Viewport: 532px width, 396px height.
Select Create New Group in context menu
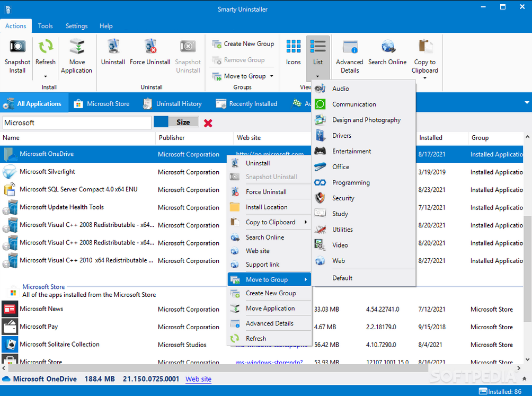[269, 293]
